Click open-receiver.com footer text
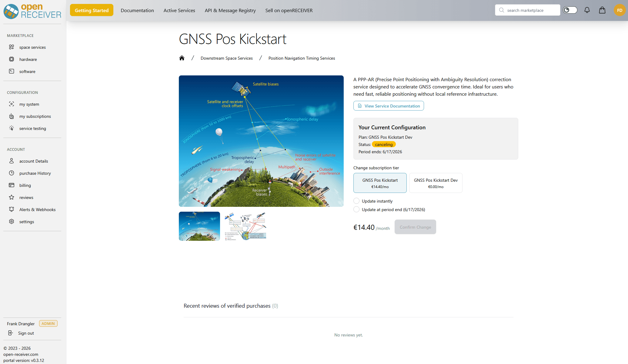This screenshot has width=628, height=364. pyautogui.click(x=21, y=354)
